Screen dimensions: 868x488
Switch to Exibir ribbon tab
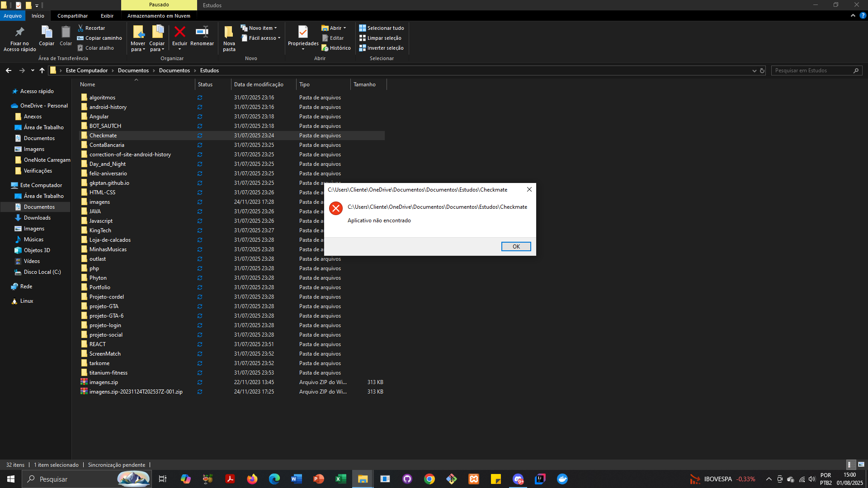[x=107, y=16]
